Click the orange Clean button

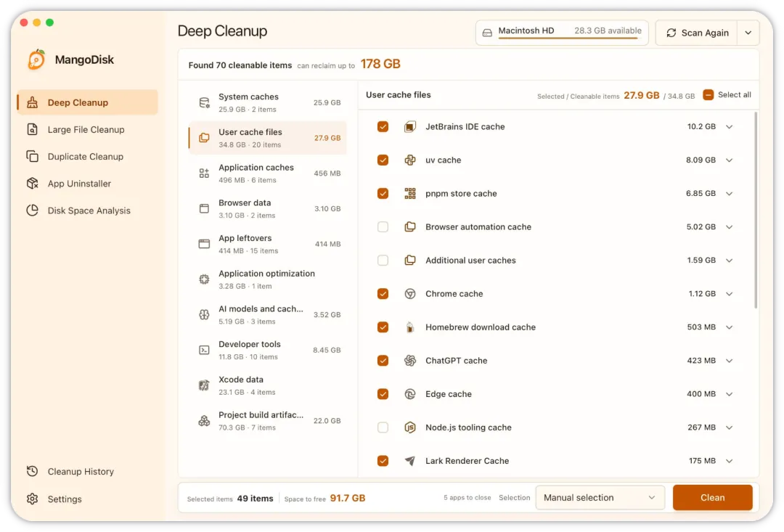coord(713,497)
